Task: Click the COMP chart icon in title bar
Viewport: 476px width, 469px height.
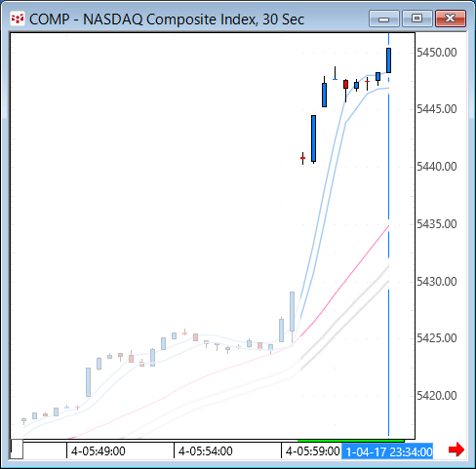Action: 18,20
